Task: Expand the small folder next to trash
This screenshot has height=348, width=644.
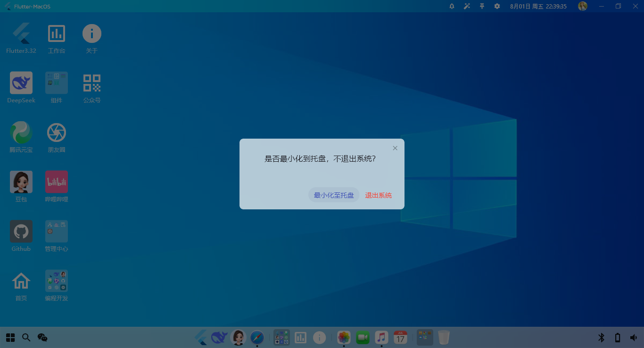Action: point(425,337)
